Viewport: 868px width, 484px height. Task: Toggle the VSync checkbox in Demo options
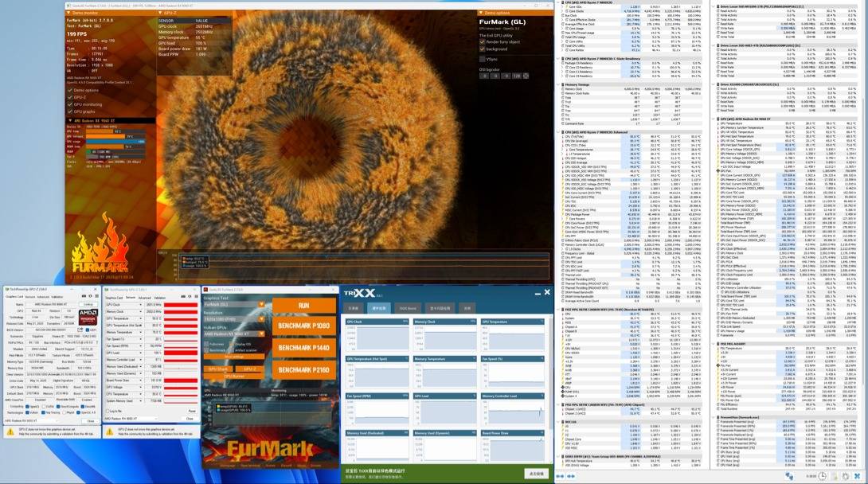[482, 59]
